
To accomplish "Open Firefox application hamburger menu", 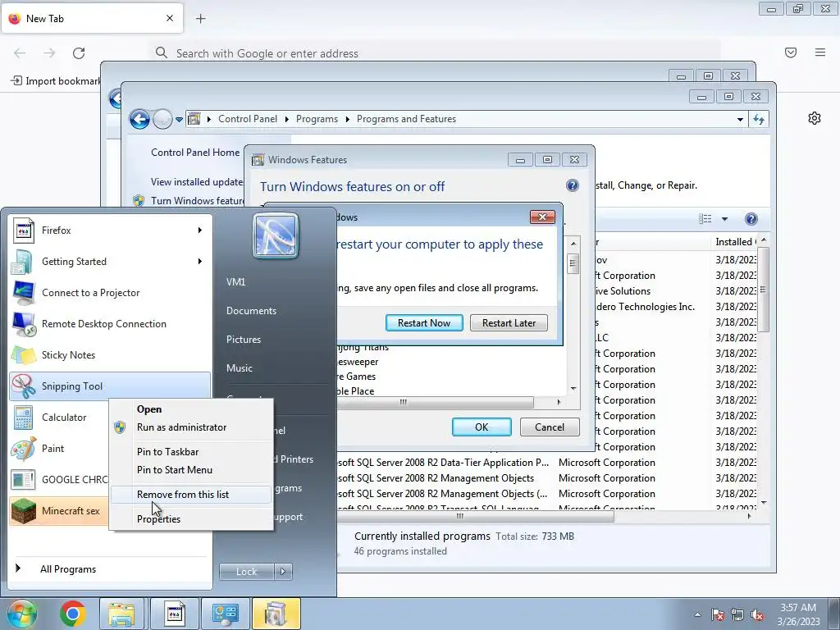I will click(820, 52).
